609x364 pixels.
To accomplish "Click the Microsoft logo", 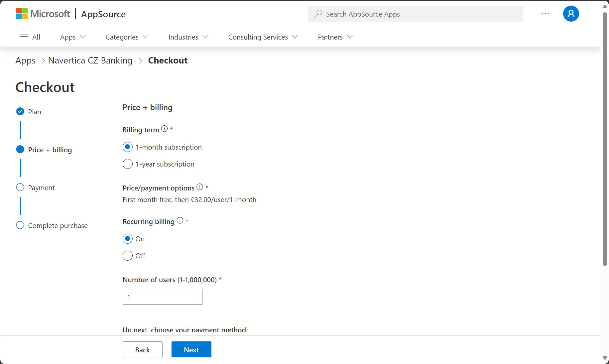I will tap(43, 14).
